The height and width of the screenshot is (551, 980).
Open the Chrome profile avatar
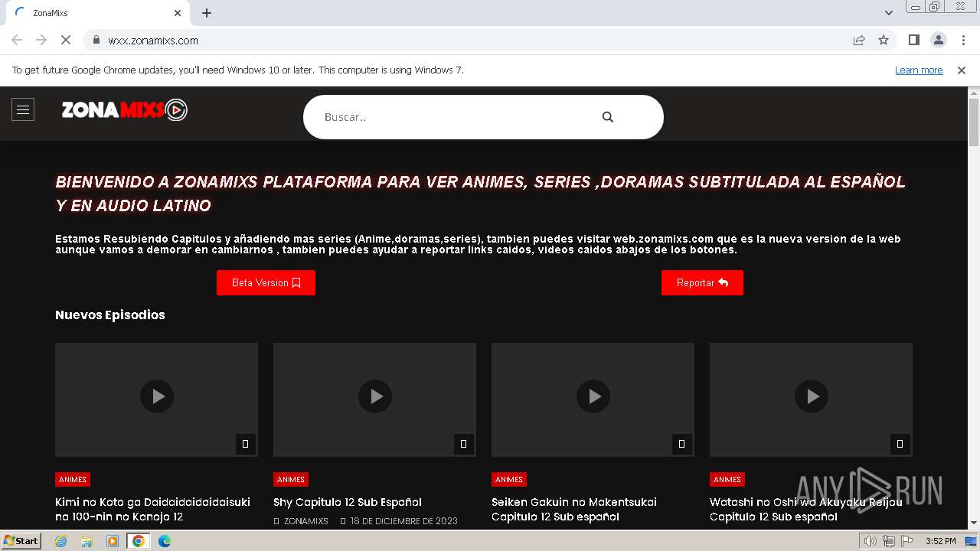pos(938,40)
